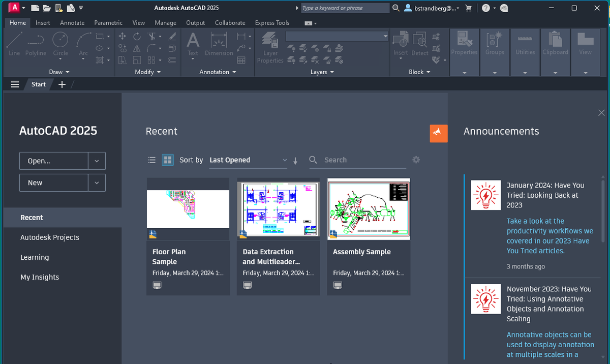
Task: Click the Take a look at productivity workflows link
Action: 550,236
